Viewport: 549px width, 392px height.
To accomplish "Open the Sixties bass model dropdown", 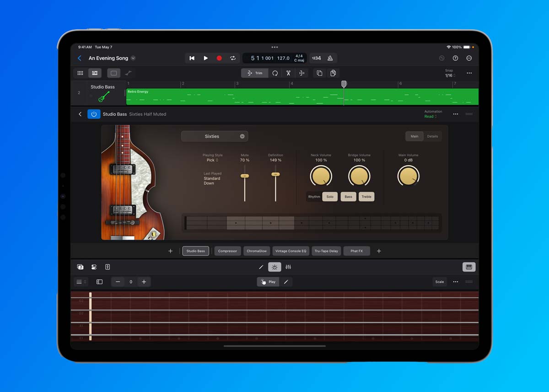I will pos(215,136).
